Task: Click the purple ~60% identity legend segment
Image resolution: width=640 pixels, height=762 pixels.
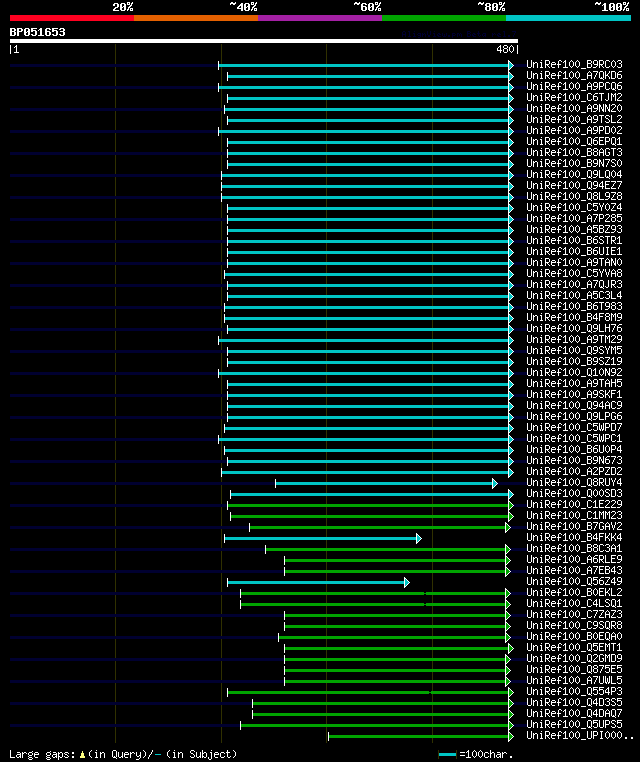Action: [x=320, y=18]
